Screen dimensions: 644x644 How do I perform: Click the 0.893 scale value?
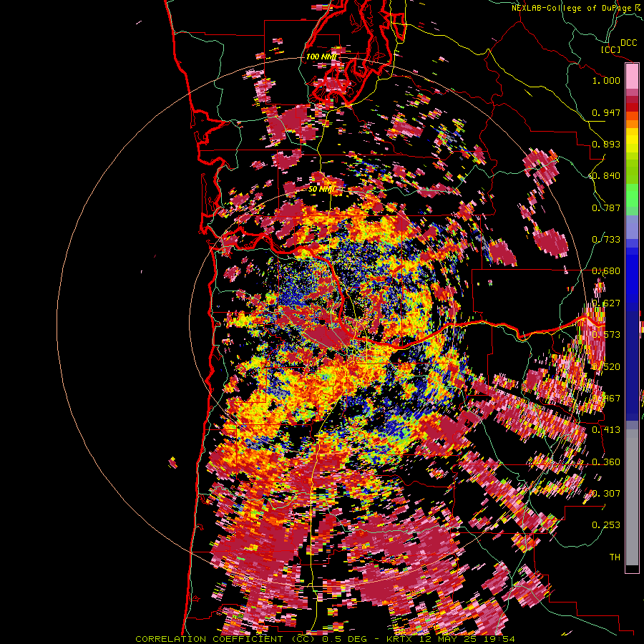(x=606, y=144)
